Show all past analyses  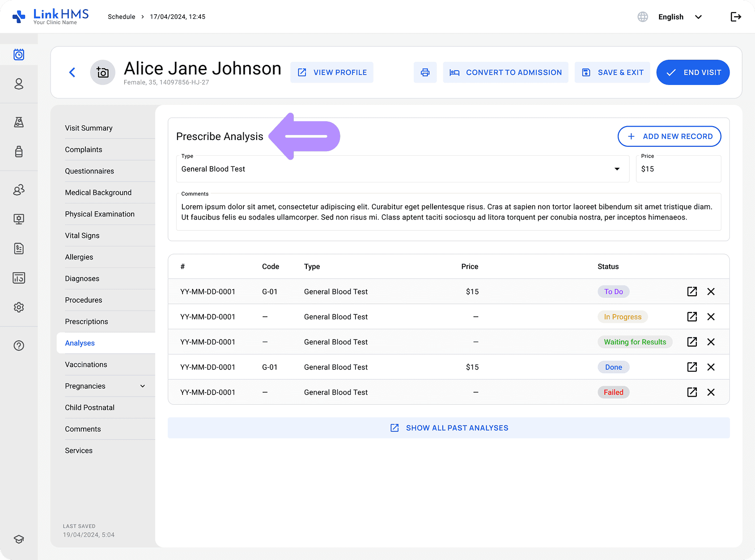[x=449, y=428]
